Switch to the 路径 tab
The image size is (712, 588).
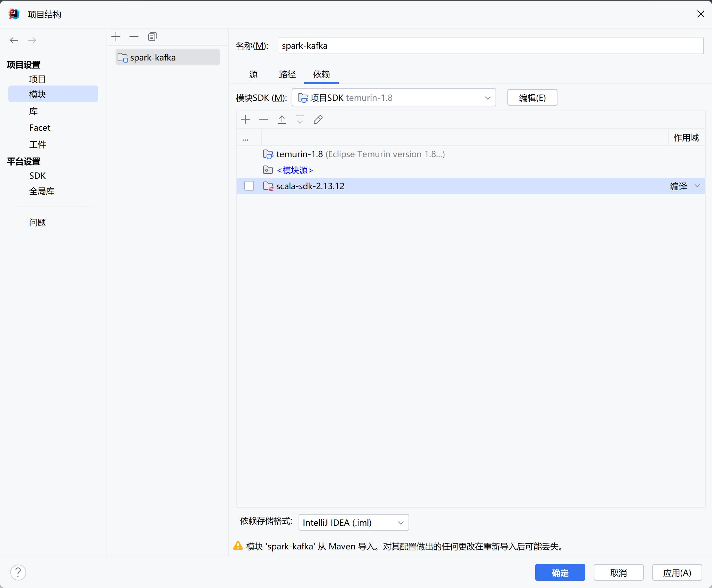pyautogui.click(x=287, y=74)
